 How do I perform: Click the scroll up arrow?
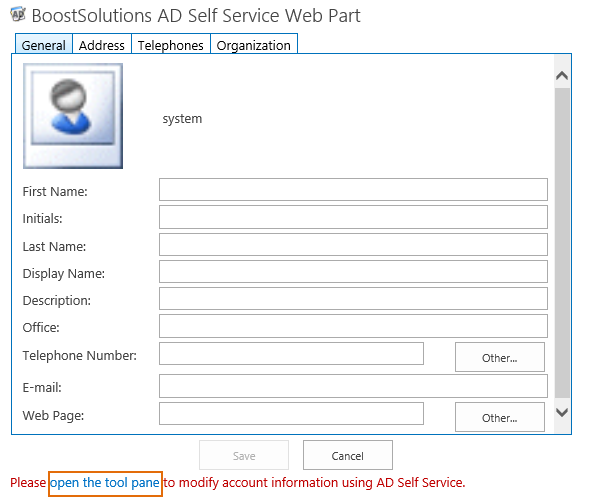562,76
